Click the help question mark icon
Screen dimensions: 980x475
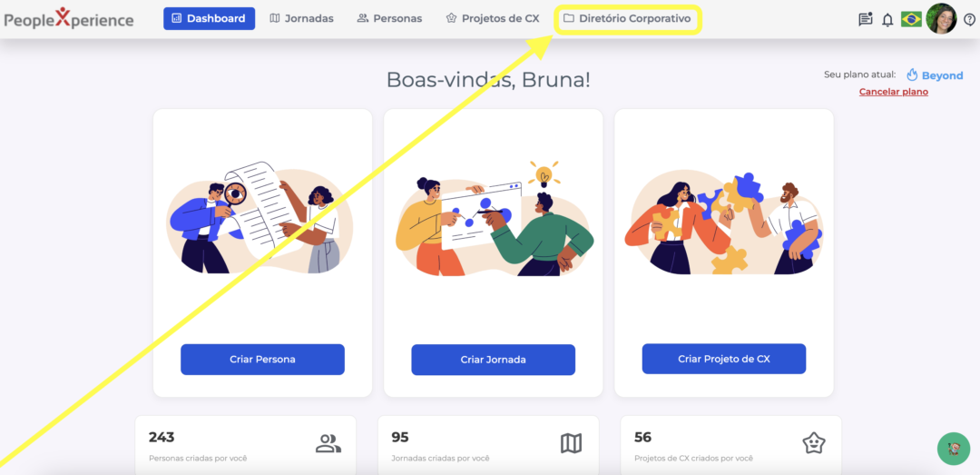[969, 19]
